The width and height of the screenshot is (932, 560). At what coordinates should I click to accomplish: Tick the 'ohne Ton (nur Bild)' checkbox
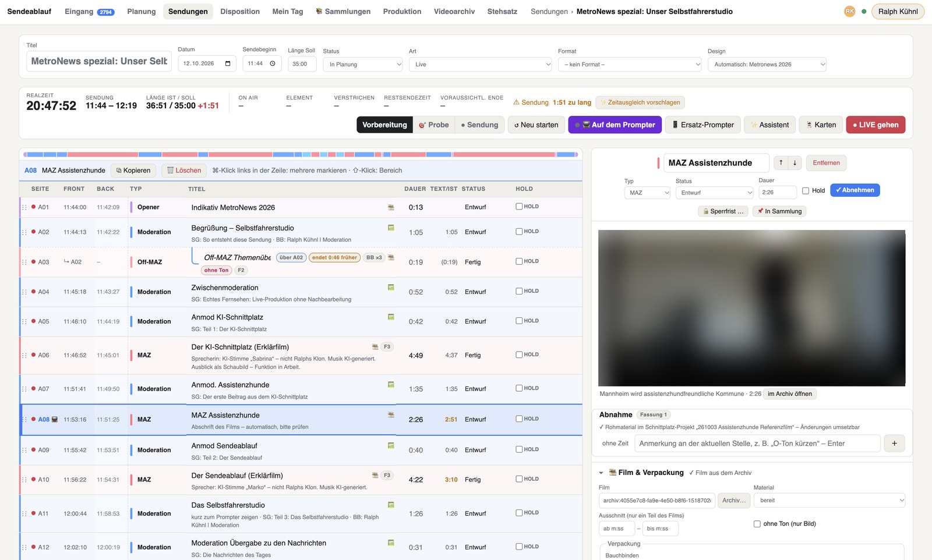(757, 524)
